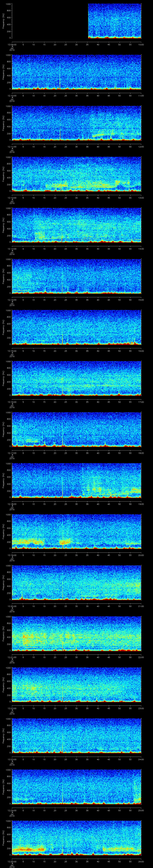Viewport: 153px width, 868px height.
Task: Click the 12:11:00 time axis label
Action: (12, 147)
